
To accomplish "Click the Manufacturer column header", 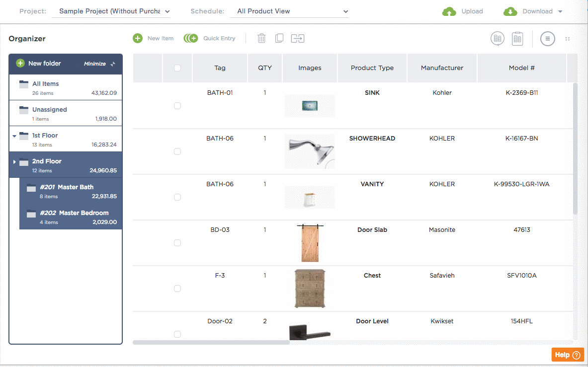I will click(442, 68).
